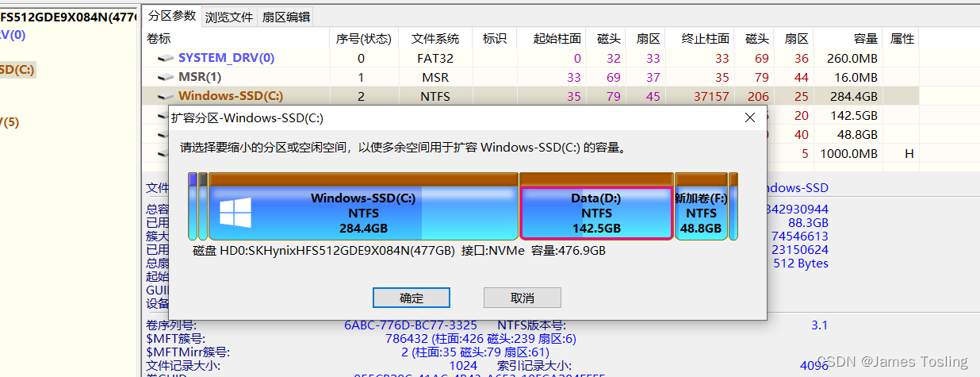Click the 512 Bytes value
980x377 pixels.
[x=801, y=264]
